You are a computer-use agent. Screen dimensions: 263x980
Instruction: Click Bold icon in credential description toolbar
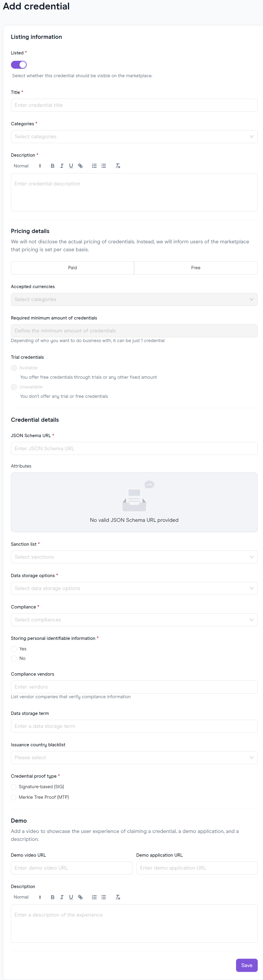[x=52, y=166]
